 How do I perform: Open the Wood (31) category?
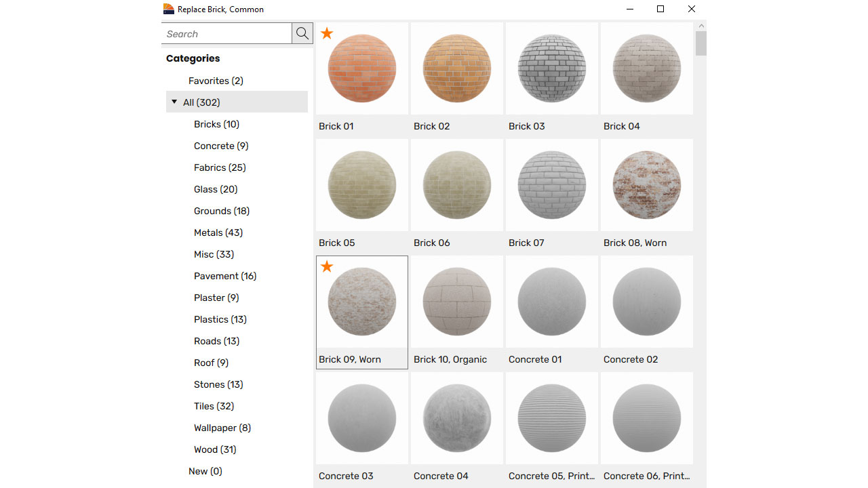pyautogui.click(x=215, y=449)
